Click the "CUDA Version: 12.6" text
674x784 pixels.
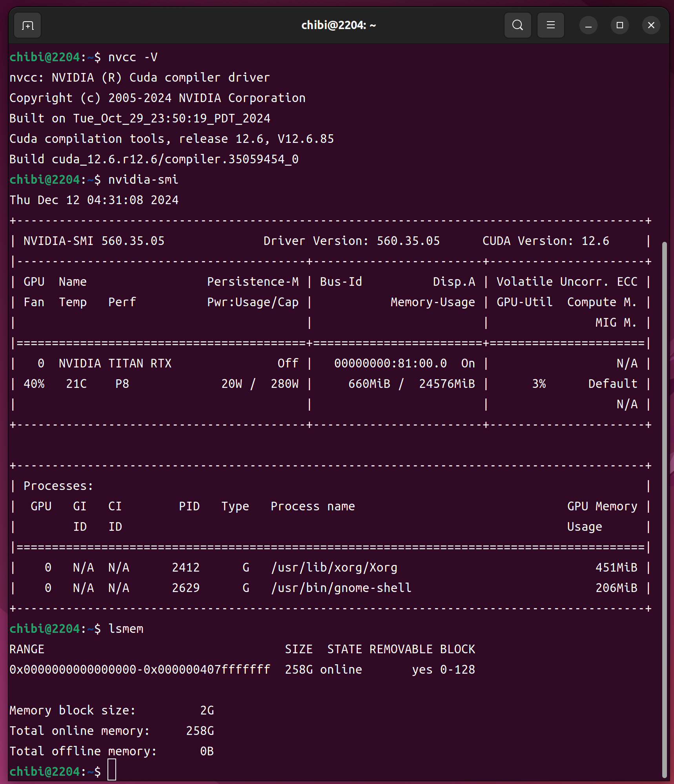pos(545,241)
